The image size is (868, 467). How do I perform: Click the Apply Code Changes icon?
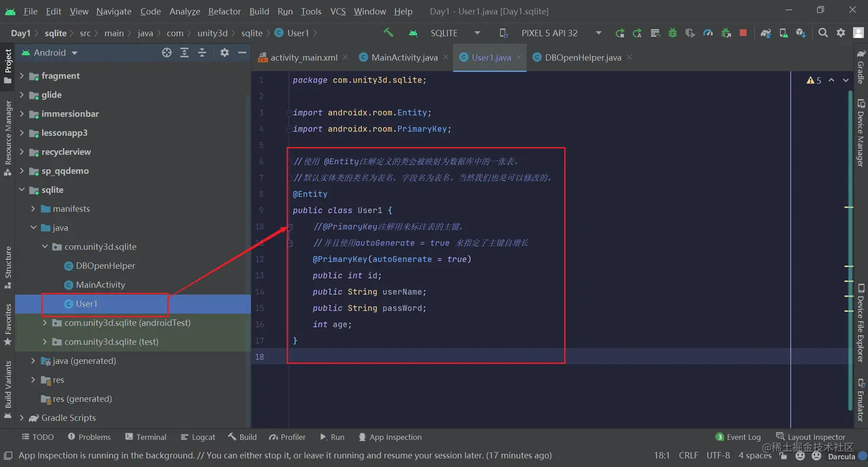pyautogui.click(x=655, y=33)
